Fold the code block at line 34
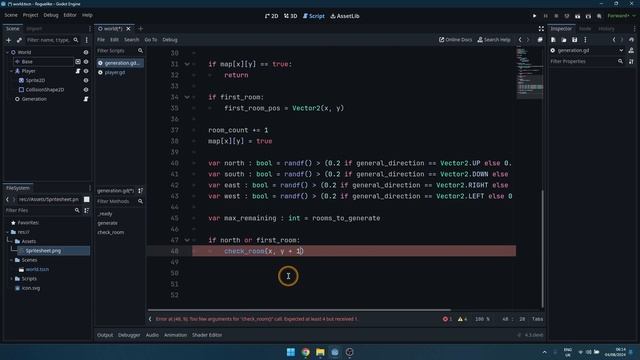640x360 pixels. pos(187,97)
